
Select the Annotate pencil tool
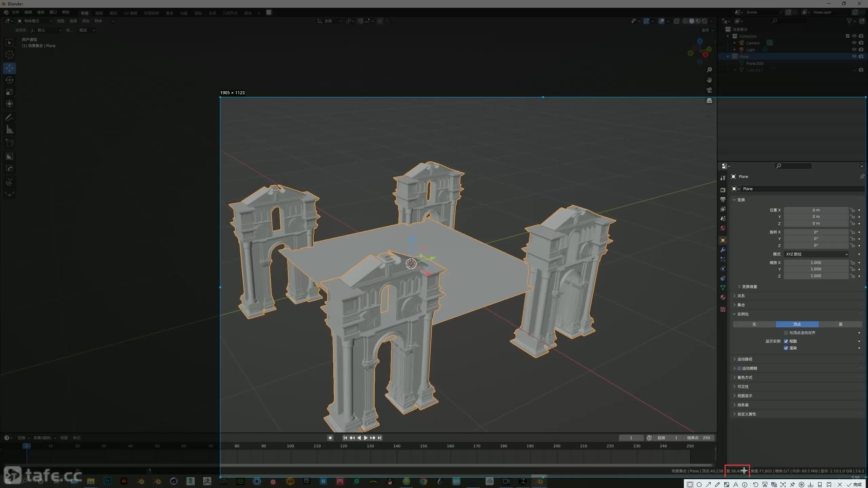pos(9,118)
